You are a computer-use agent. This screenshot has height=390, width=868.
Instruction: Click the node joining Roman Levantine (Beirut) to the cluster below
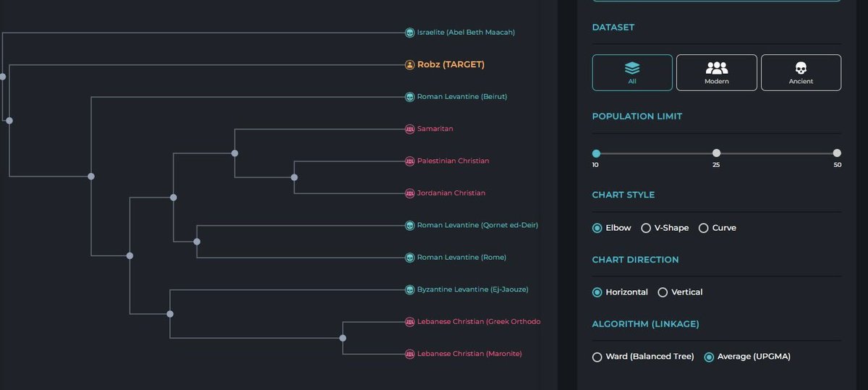tap(91, 176)
